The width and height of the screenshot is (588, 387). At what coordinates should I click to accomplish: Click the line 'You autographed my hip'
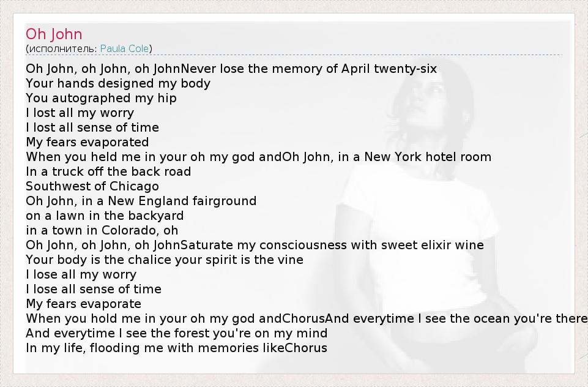coord(101,98)
